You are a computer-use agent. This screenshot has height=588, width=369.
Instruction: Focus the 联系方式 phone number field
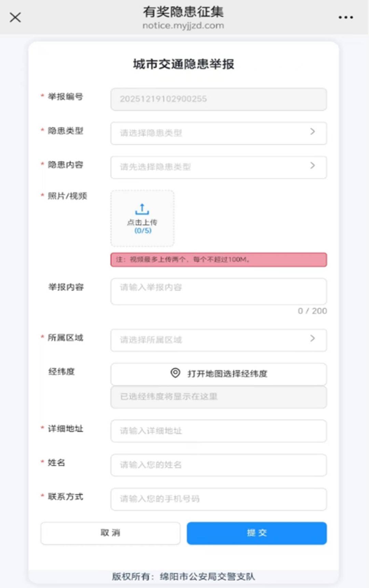point(218,499)
